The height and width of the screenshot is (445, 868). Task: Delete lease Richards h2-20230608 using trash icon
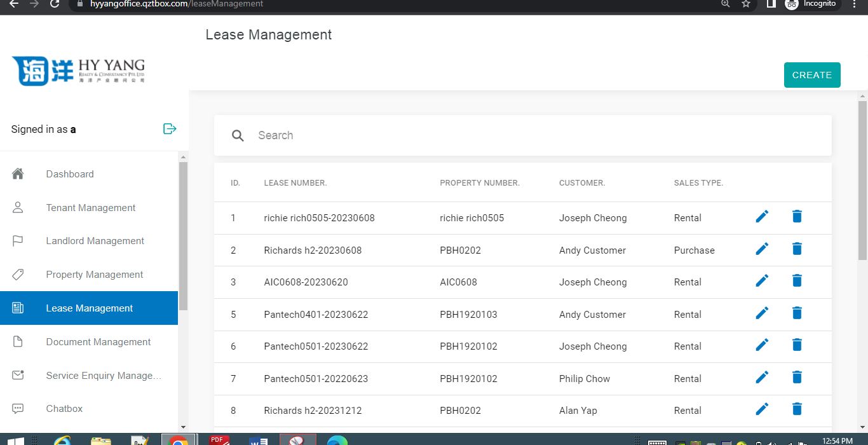(797, 249)
